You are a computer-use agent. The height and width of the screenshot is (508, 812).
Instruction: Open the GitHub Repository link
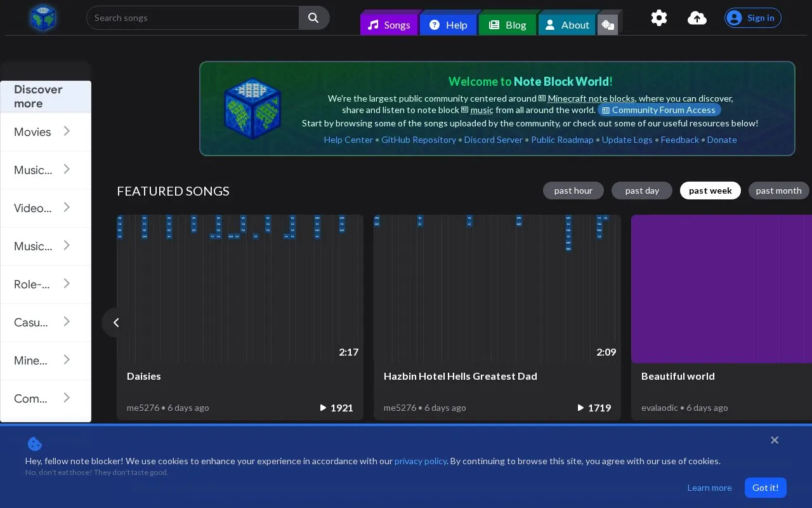[x=419, y=140]
